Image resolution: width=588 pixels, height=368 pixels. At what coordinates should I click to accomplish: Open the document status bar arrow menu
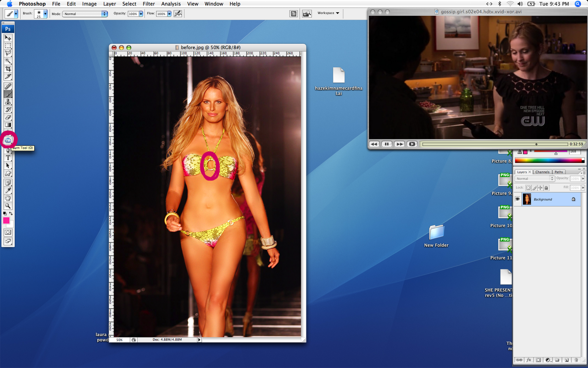[x=200, y=340]
